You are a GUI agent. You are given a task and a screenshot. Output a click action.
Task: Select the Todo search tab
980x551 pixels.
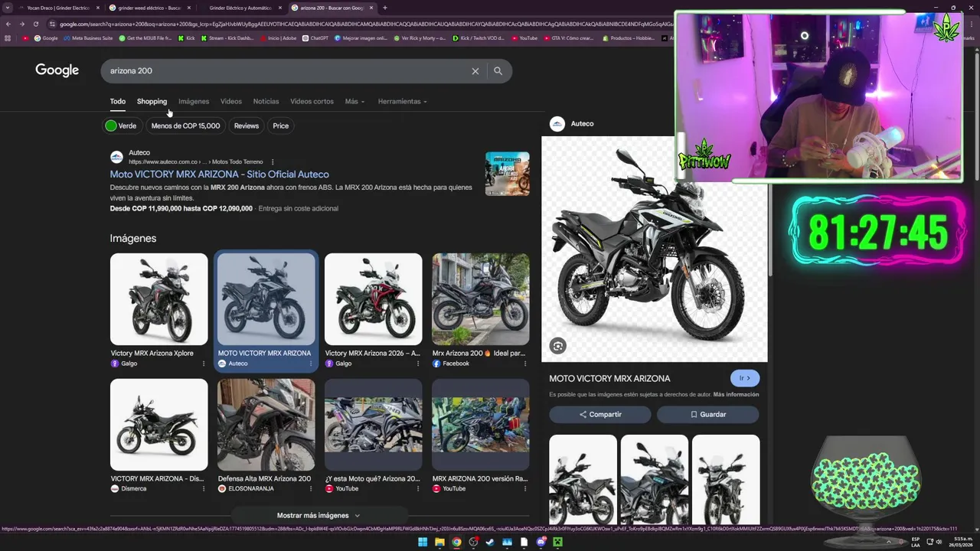(117, 101)
